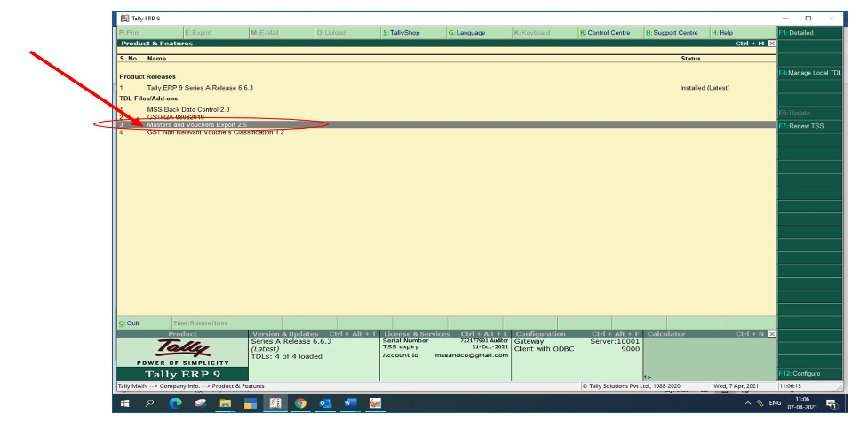Screen dimensions: 868x429
Task: Click Client with ODBC text
Action: pyautogui.click(x=544, y=349)
